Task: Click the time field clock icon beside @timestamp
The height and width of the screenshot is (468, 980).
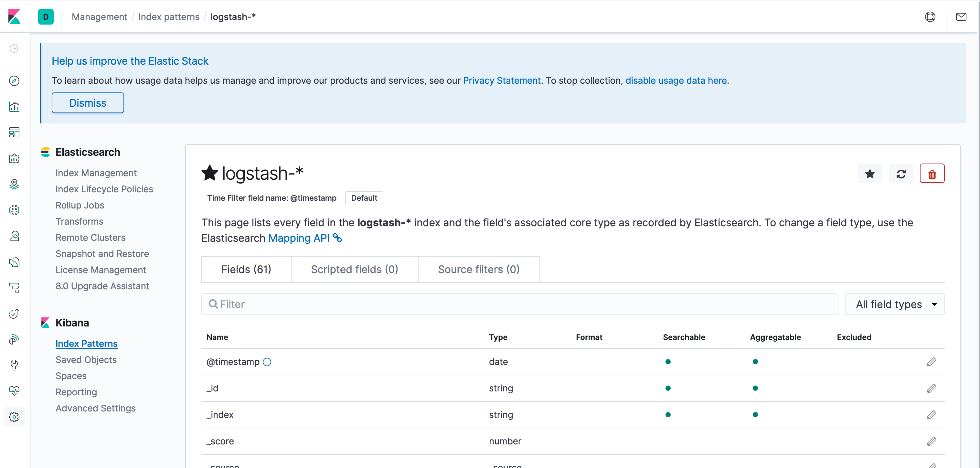Action: pyautogui.click(x=267, y=362)
